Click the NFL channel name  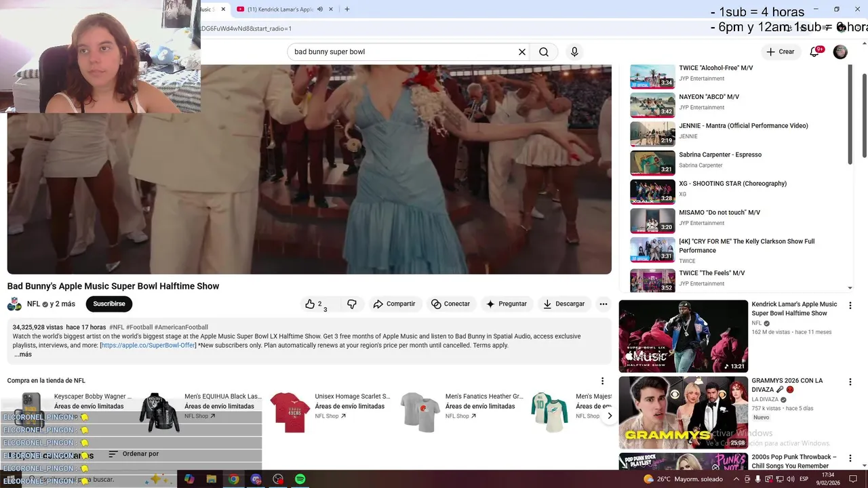(x=33, y=304)
